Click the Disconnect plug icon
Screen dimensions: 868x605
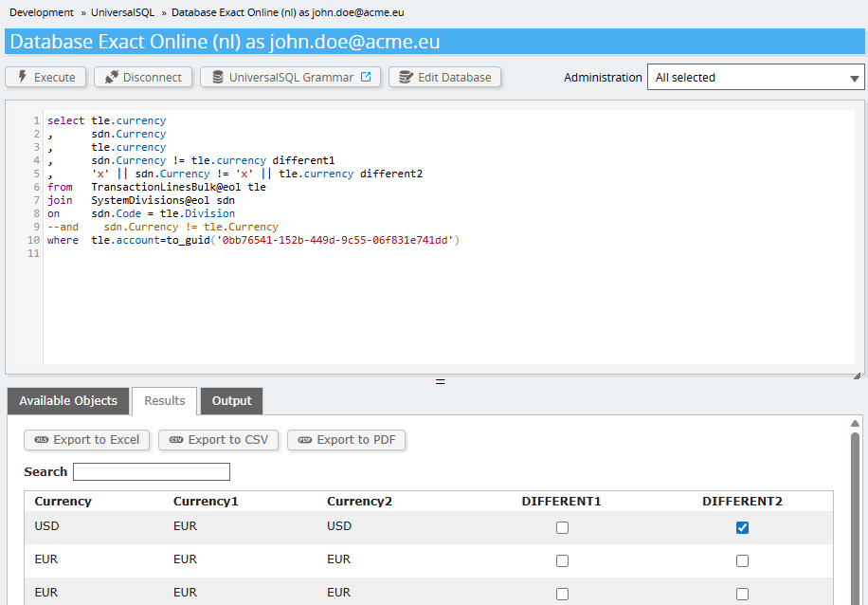pos(111,77)
